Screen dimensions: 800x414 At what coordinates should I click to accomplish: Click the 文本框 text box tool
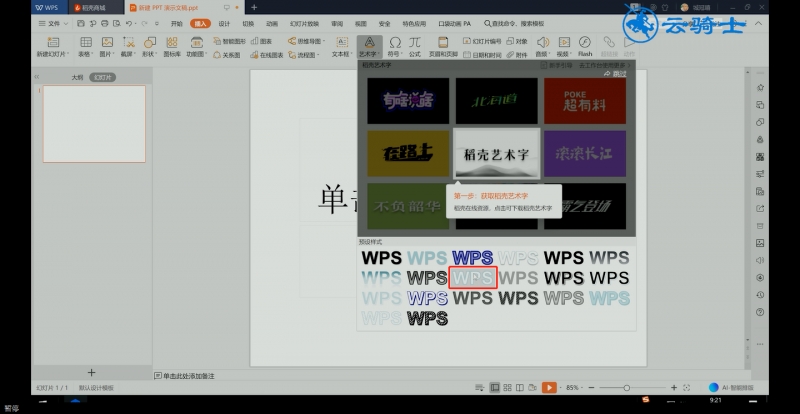[x=342, y=46]
